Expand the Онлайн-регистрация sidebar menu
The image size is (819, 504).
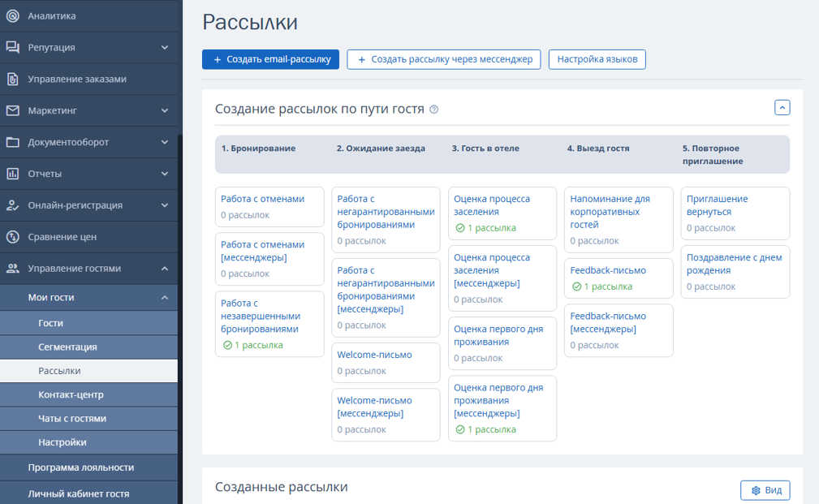(165, 205)
